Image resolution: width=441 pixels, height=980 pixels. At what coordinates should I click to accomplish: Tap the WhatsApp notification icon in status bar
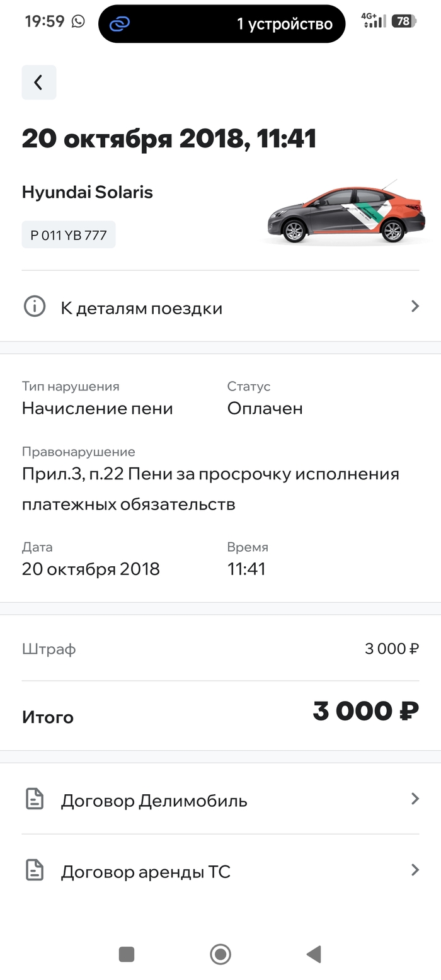tap(78, 22)
